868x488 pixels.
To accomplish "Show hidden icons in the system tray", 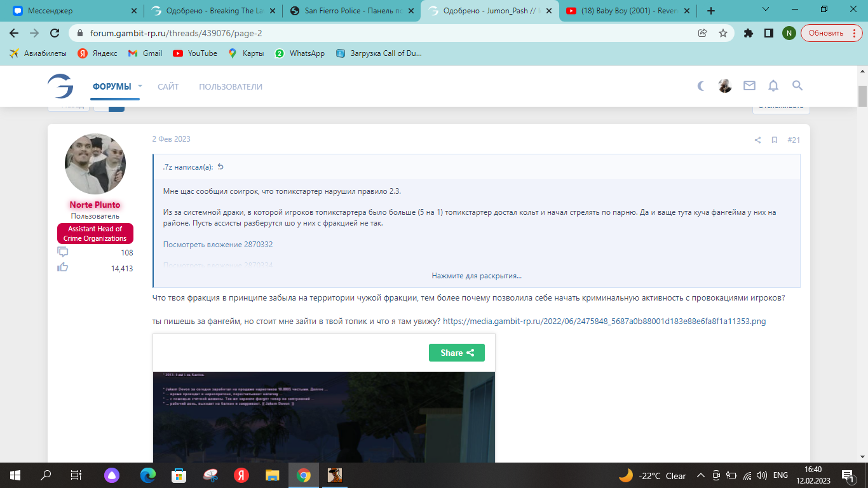I will pyautogui.click(x=701, y=475).
